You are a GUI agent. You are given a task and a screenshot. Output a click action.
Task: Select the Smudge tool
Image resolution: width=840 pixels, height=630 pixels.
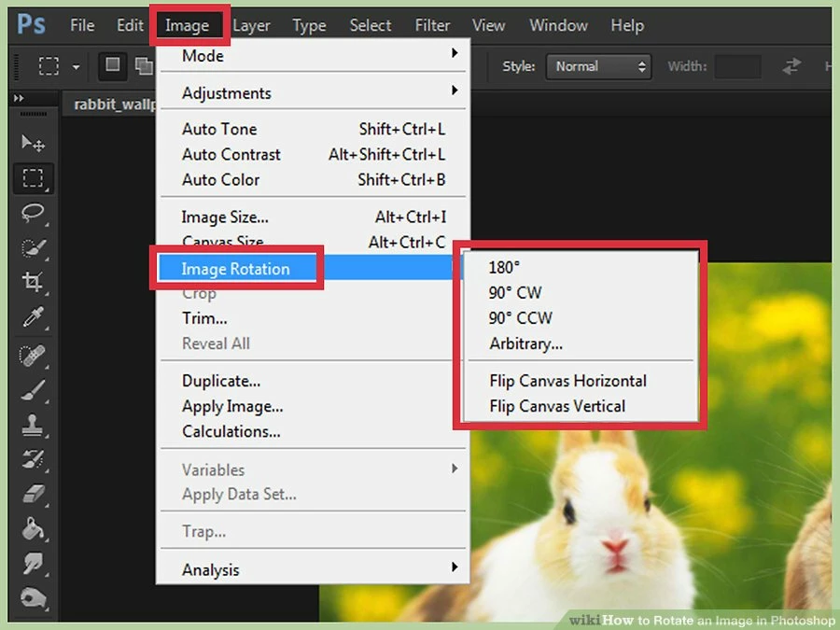34,564
